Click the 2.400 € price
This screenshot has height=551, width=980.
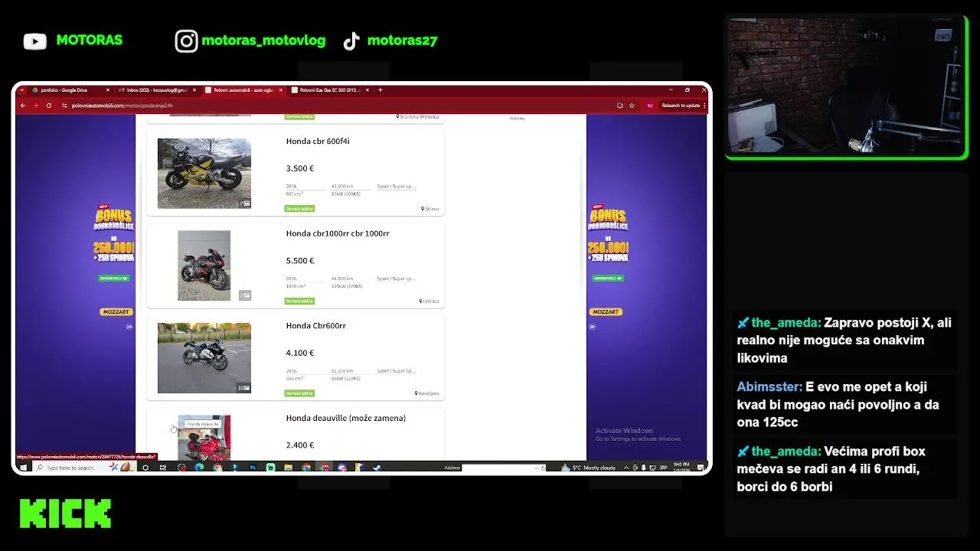[x=300, y=445]
